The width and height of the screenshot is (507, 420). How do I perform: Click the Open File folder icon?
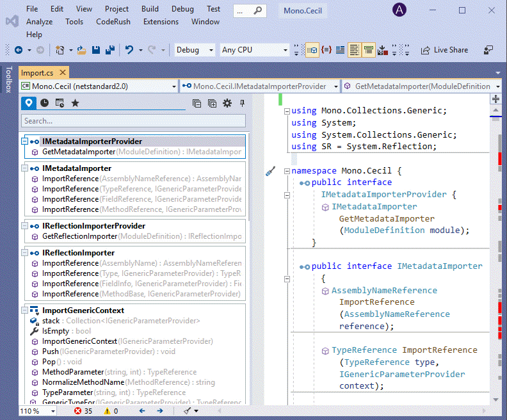[x=81, y=50]
